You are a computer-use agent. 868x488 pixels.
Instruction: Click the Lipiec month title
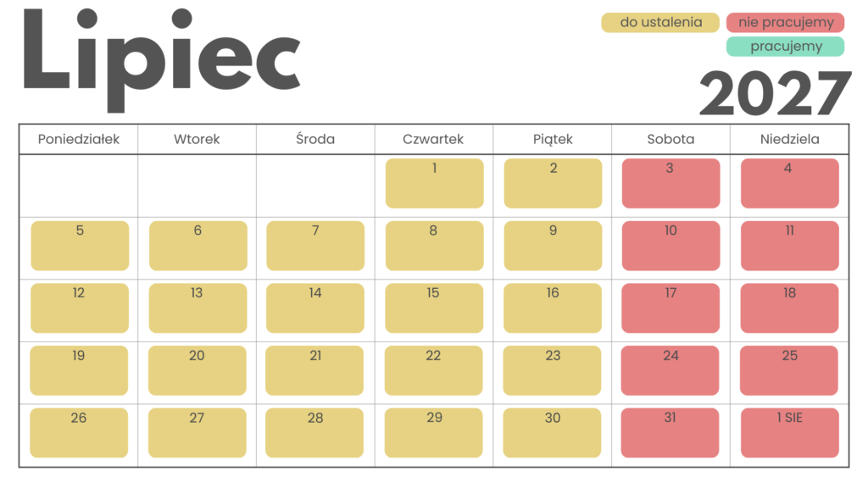(x=162, y=60)
